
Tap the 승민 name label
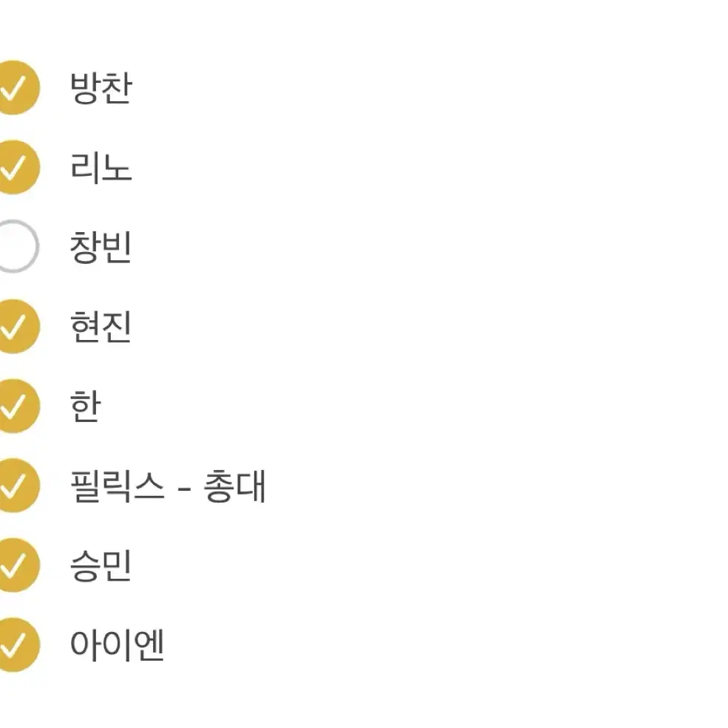(x=101, y=566)
